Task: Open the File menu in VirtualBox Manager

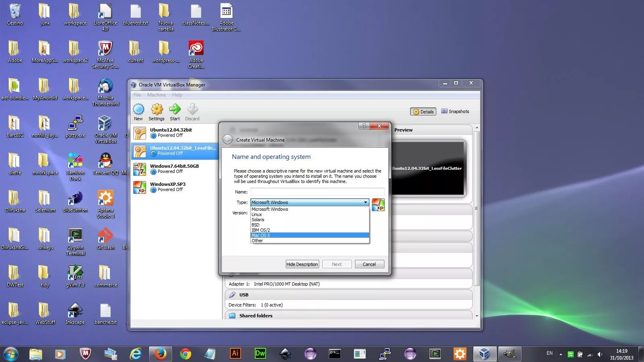Action: 137,95
